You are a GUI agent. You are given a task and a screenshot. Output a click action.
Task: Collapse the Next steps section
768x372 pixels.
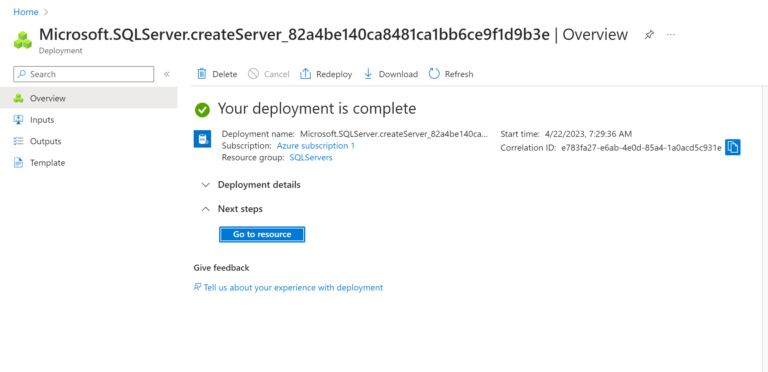(x=232, y=209)
